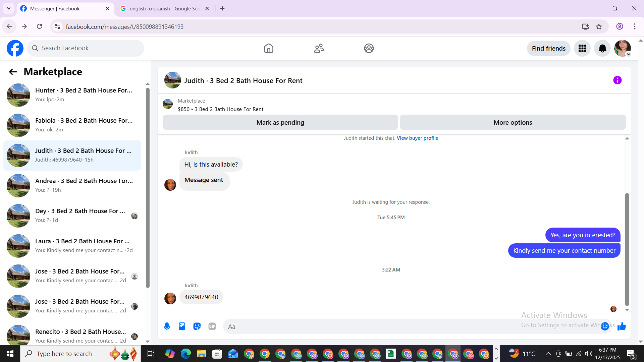Open Facebook notifications bell

[602, 49]
